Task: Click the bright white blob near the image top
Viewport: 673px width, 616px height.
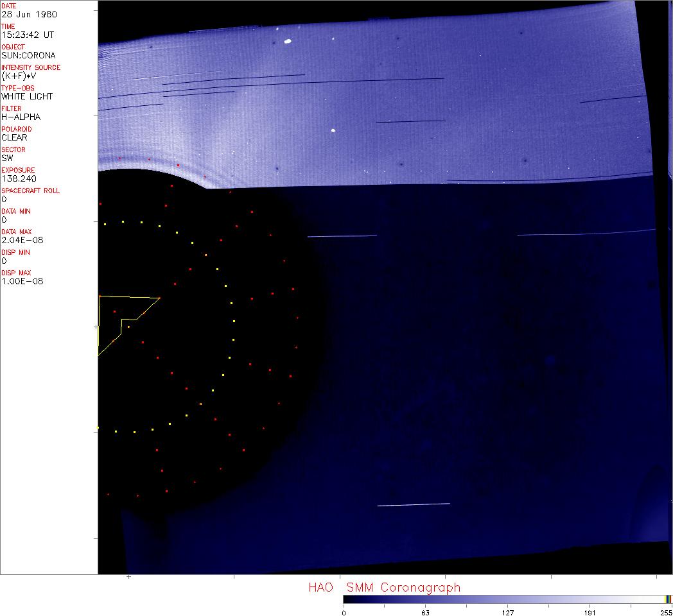Action: click(x=288, y=41)
